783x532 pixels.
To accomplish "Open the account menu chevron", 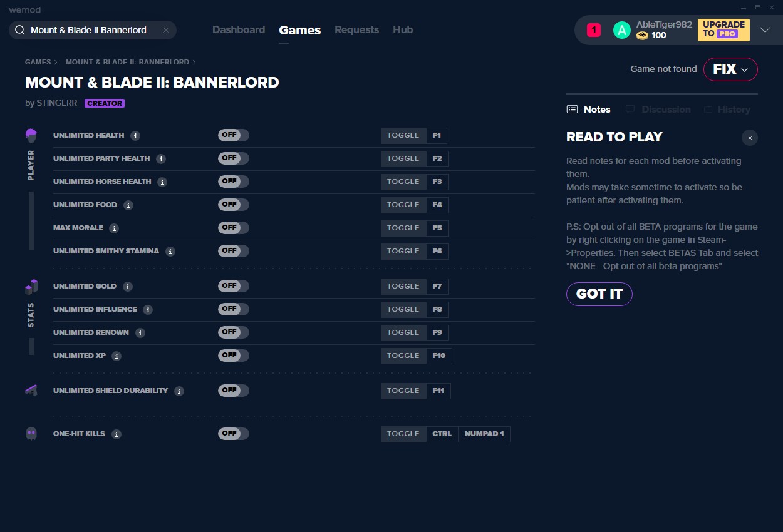I will point(765,30).
